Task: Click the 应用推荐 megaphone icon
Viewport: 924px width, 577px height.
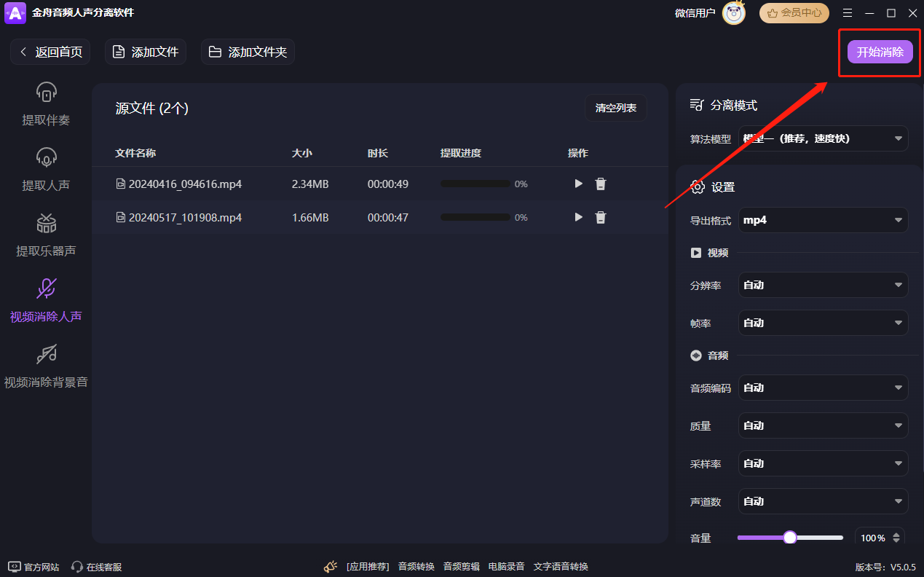Action: [x=331, y=566]
